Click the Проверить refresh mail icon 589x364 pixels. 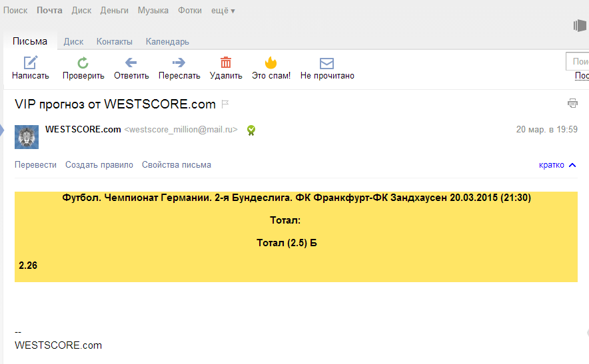(83, 63)
